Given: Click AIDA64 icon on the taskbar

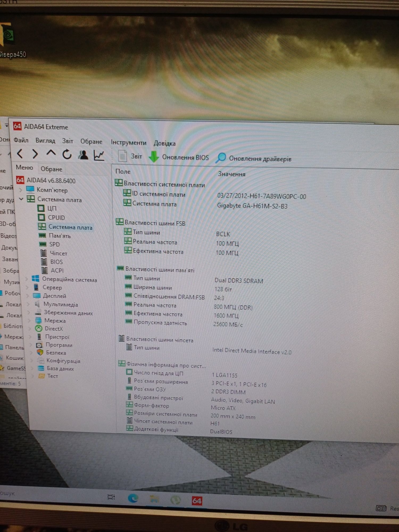Looking at the screenshot, I should (197, 501).
